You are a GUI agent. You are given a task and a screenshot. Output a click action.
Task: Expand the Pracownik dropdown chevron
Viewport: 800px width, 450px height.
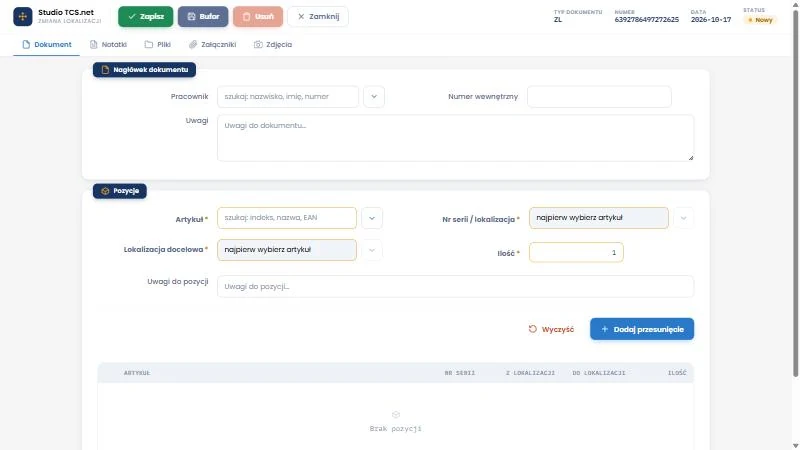pos(374,96)
